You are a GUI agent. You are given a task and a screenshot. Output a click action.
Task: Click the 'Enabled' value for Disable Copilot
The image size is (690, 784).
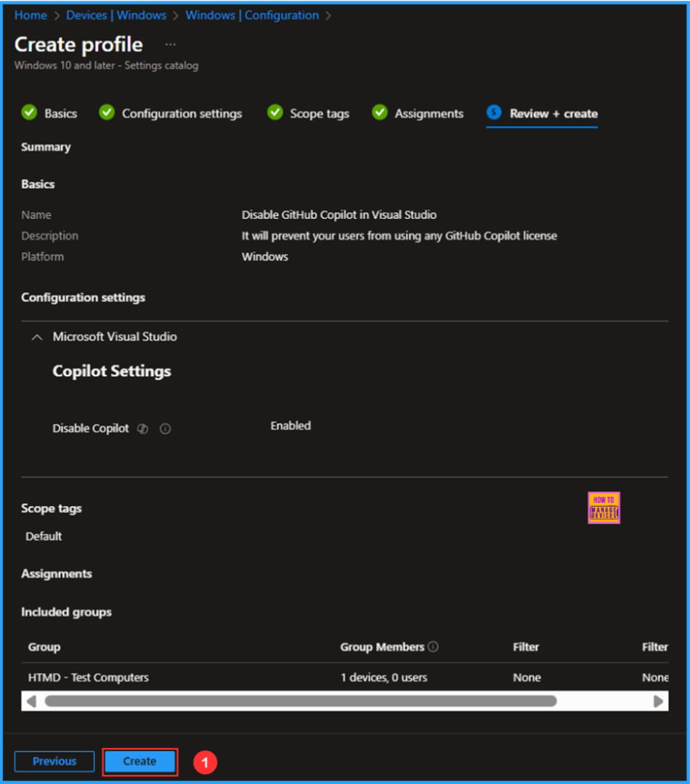290,426
